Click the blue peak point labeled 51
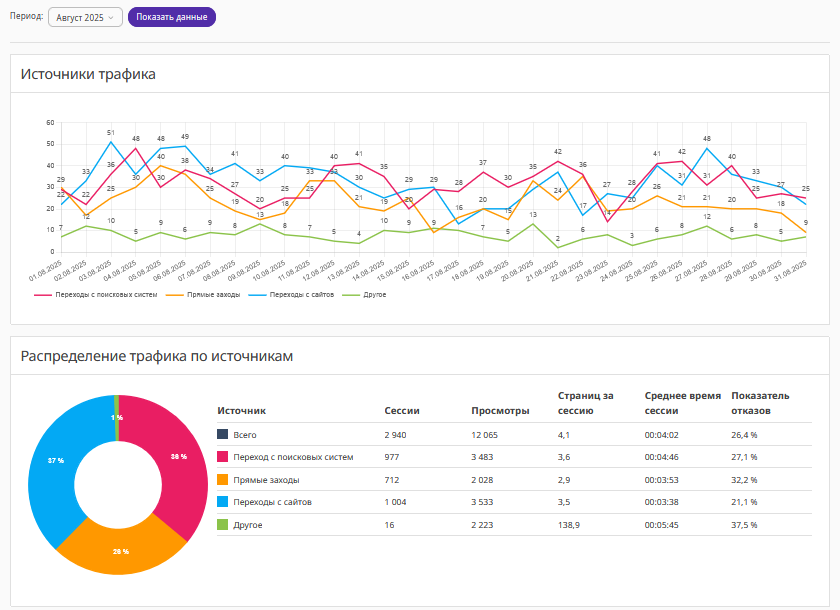 [111, 142]
